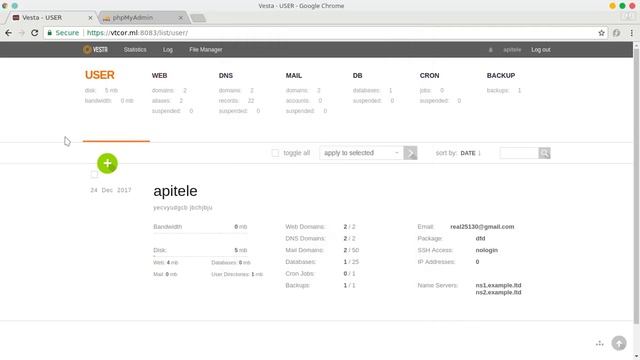
Task: Click the search magnifier icon button
Action: (544, 153)
